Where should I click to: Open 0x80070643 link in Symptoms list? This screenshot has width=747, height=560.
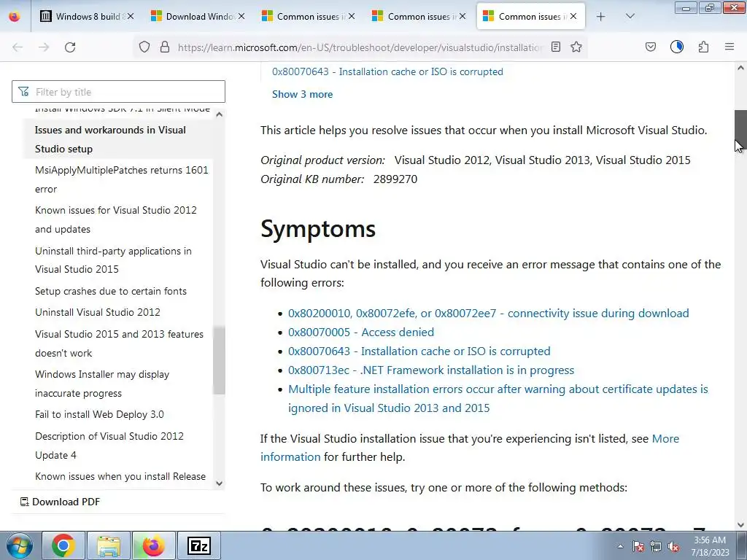point(419,351)
